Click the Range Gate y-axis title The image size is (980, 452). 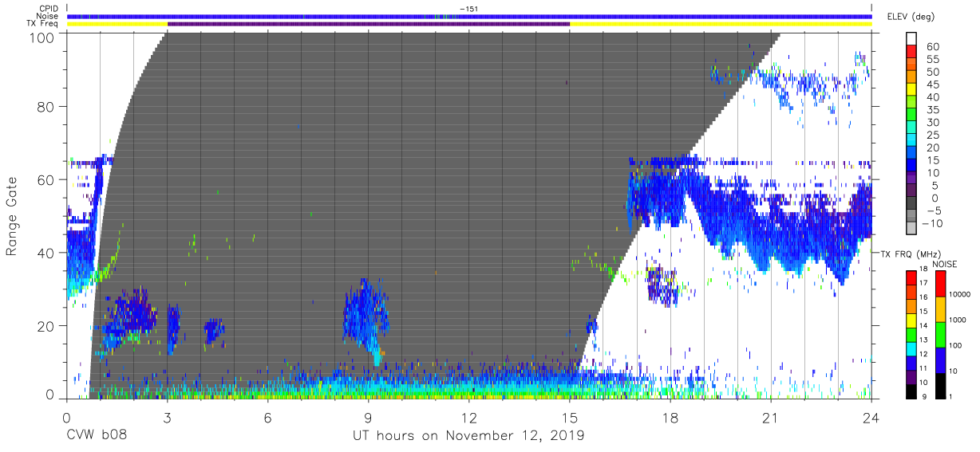click(x=12, y=216)
